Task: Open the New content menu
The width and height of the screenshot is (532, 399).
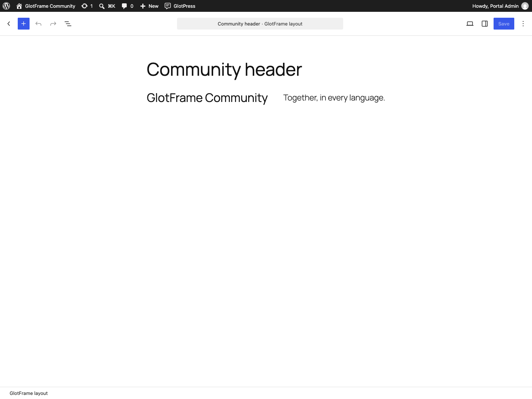Action: click(x=149, y=6)
